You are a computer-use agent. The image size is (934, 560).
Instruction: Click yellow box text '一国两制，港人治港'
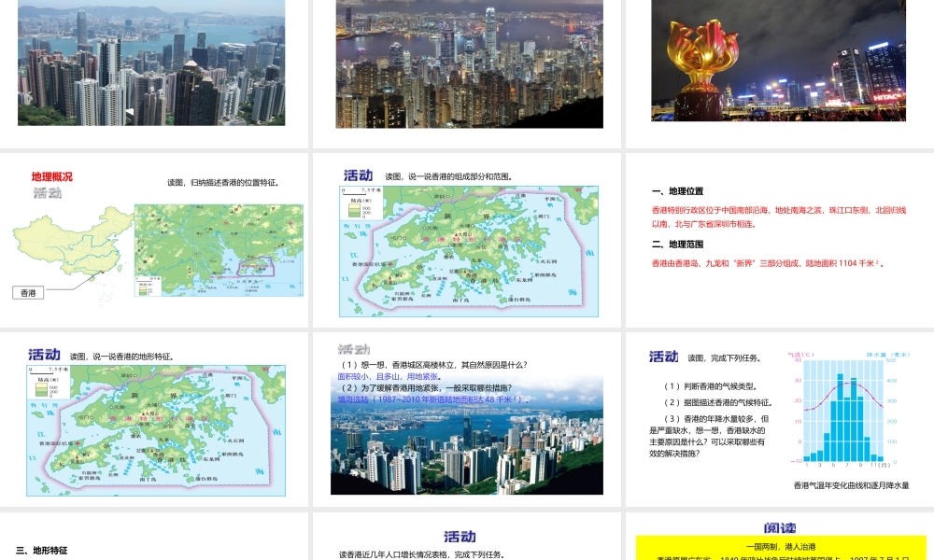tap(781, 546)
